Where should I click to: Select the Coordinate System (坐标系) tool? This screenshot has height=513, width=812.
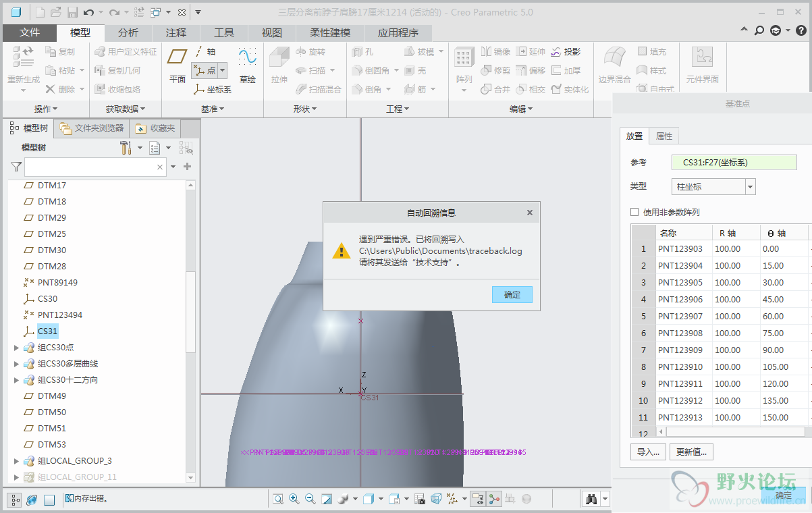(x=212, y=89)
